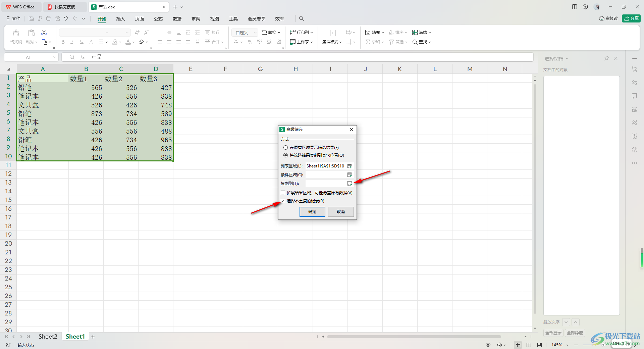Image resolution: width=644 pixels, height=349 pixels.
Task: Toggle Underline formatting
Action: [82, 42]
